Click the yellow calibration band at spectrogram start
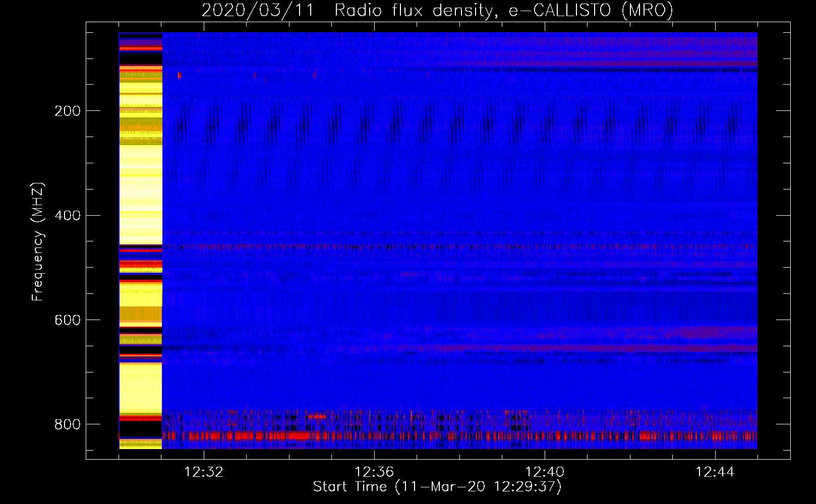The height and width of the screenshot is (504, 816). [141, 241]
